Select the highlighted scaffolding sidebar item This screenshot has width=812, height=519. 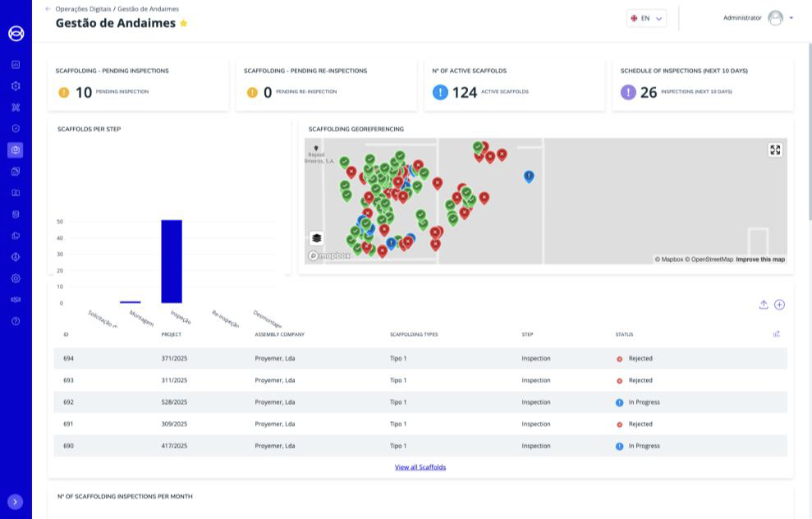point(16,150)
